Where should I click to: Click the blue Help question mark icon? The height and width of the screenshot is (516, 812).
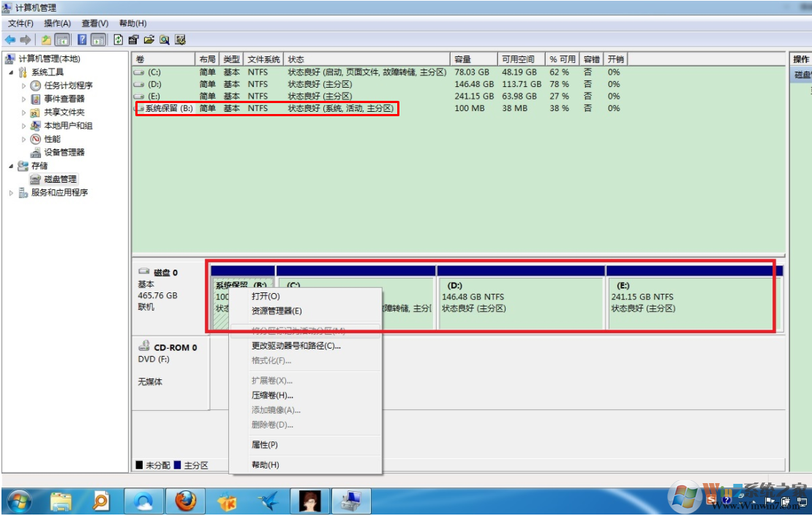pyautogui.click(x=82, y=39)
